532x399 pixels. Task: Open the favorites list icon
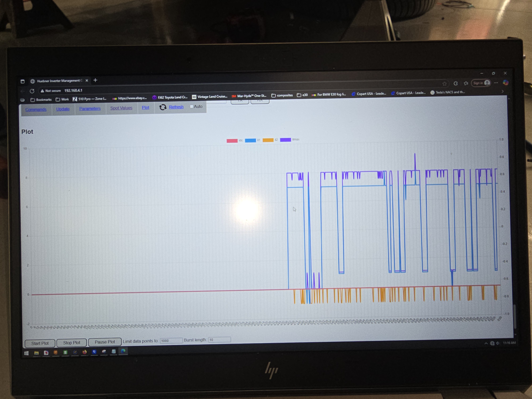466,83
